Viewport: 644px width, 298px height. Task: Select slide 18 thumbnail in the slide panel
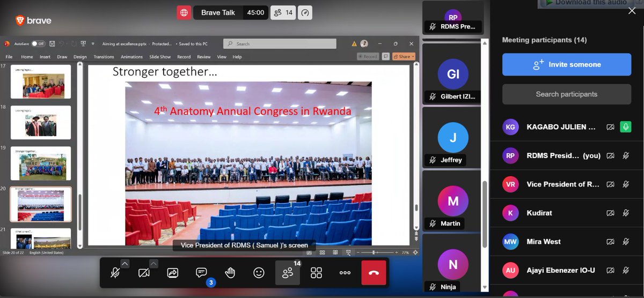[41, 123]
